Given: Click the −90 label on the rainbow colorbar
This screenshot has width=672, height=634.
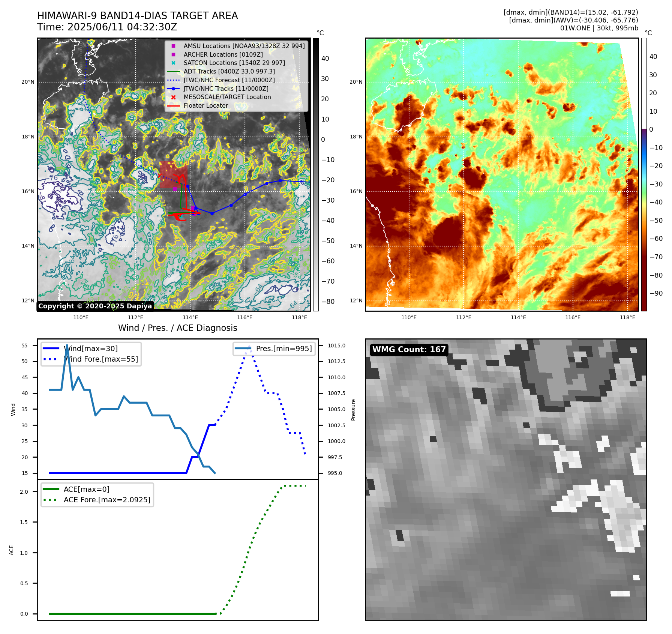Looking at the screenshot, I should point(656,293).
